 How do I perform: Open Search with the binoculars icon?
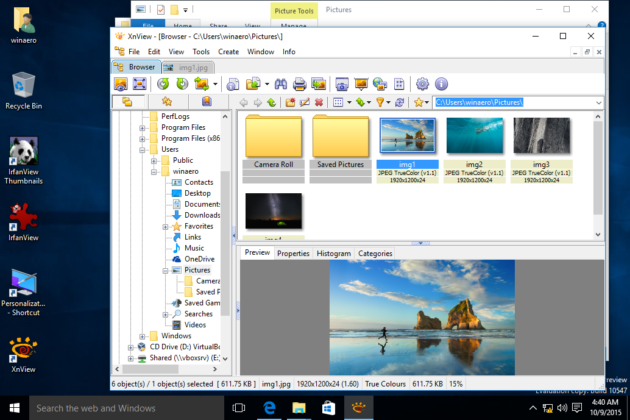pos(280,84)
